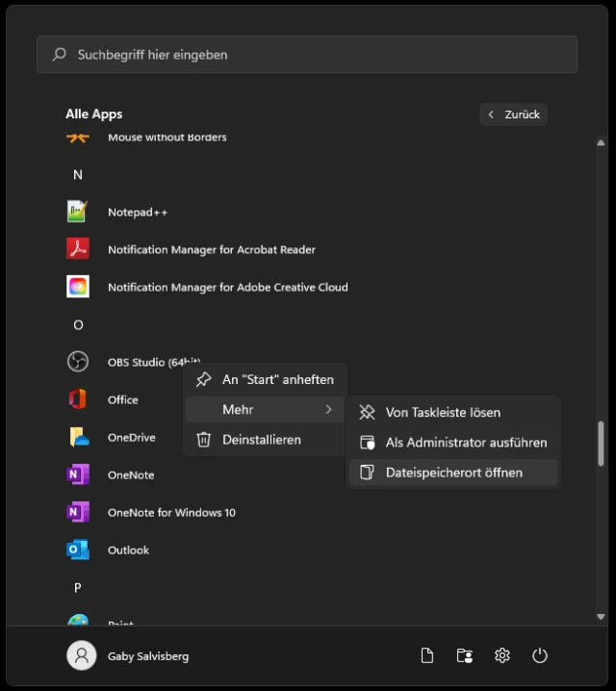616x691 pixels.
Task: Launch Outlook via its icon
Action: pos(78,550)
